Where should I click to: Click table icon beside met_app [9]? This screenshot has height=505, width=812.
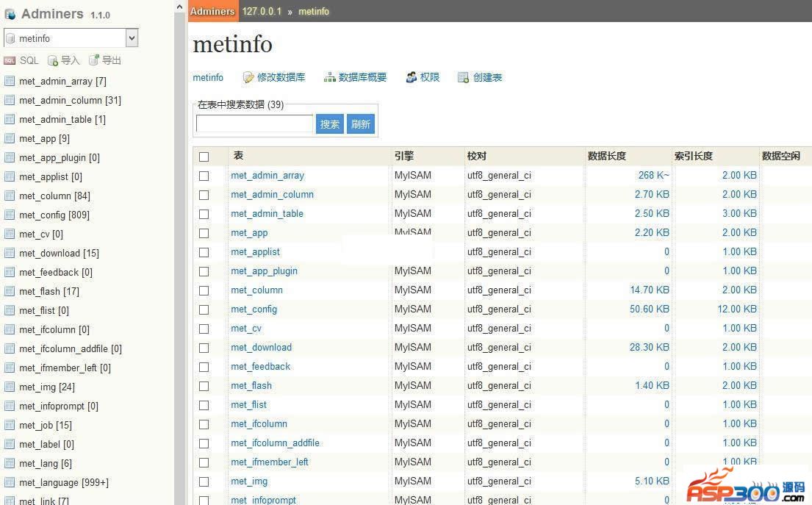[10, 138]
